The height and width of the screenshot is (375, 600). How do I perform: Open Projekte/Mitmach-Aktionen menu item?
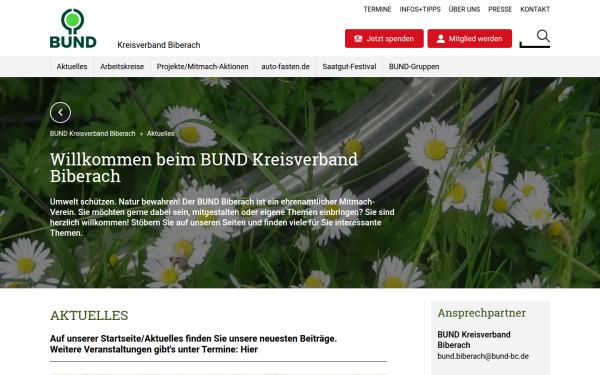click(x=202, y=67)
